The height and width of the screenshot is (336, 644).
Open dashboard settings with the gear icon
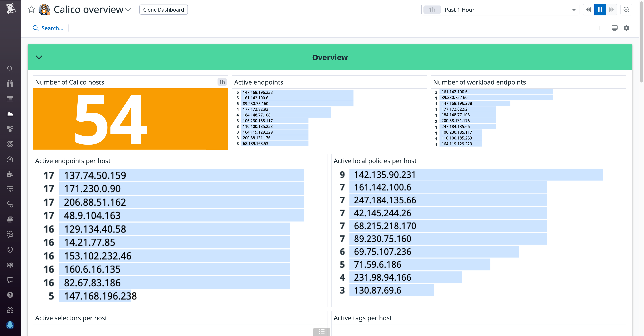coord(626,28)
